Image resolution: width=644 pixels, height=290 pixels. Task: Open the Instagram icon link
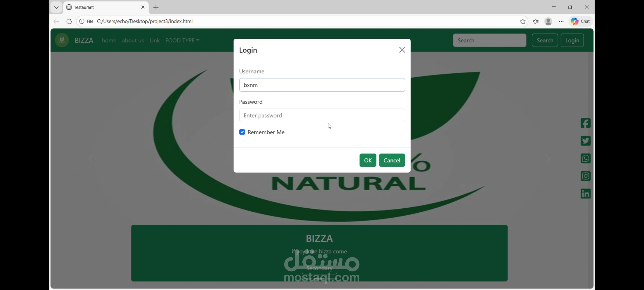585,176
